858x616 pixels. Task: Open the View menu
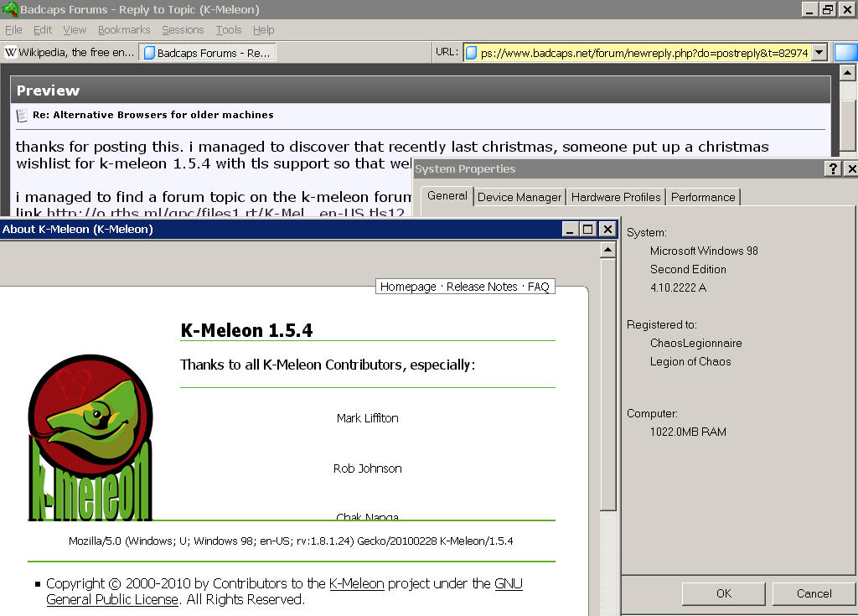[75, 29]
